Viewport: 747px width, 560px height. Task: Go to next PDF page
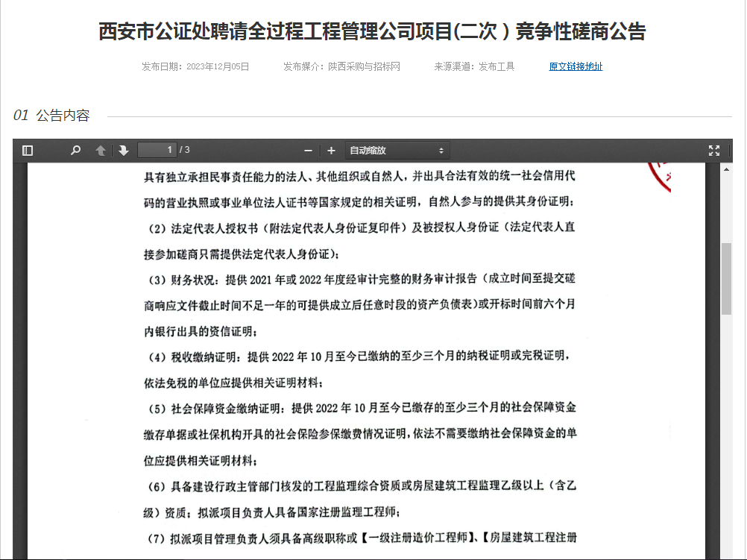(x=124, y=151)
